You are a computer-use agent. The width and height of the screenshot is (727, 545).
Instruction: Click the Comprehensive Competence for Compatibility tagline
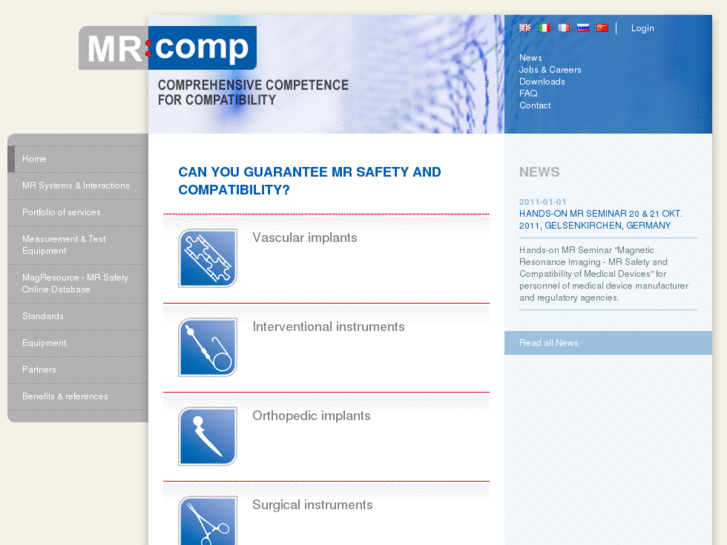click(253, 93)
